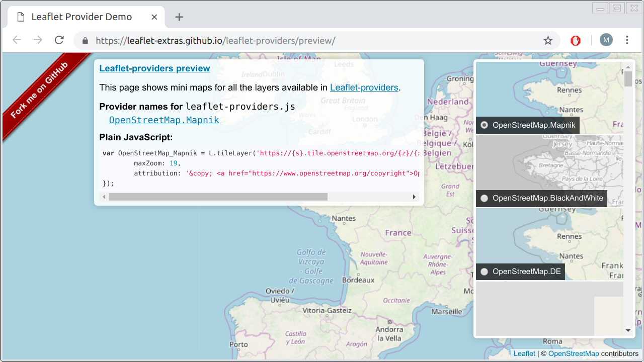This screenshot has height=362, width=644.
Task: Select the OpenStreetMap.Mapnik radio button
Action: click(x=484, y=125)
